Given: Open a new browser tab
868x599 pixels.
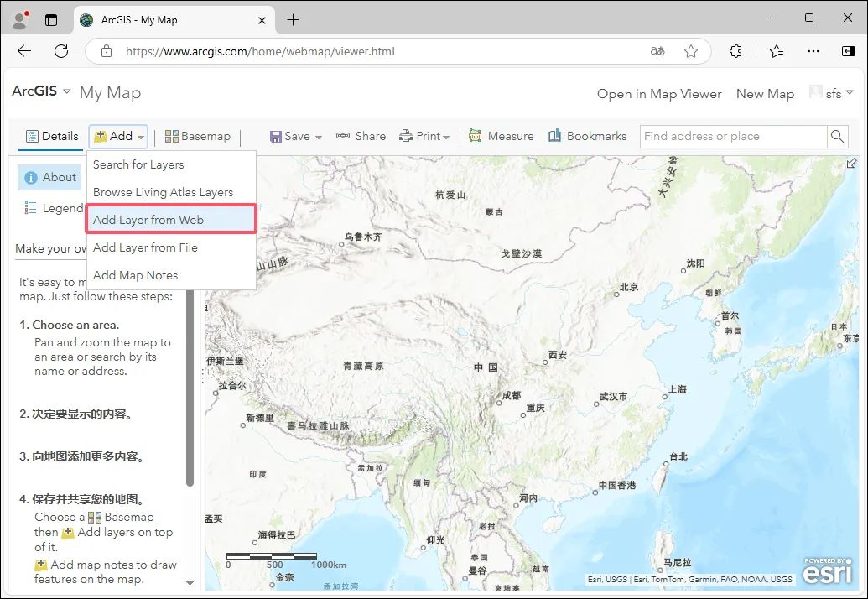Looking at the screenshot, I should point(293,20).
